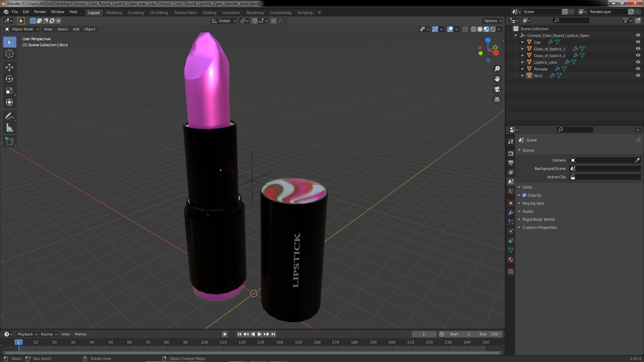Screen dimensions: 644x362
Task: Uncheck the Gravity checkbox
Action: click(524, 195)
